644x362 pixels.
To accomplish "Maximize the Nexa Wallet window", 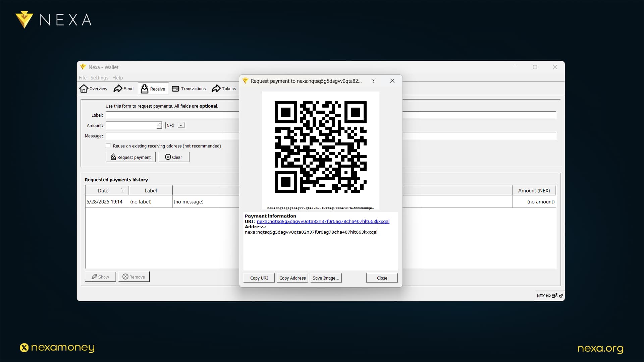I will 535,67.
